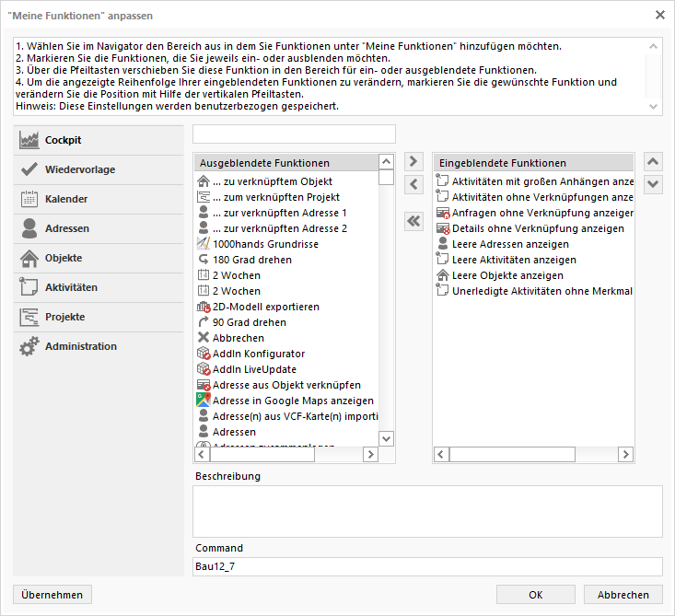675x616 pixels.
Task: Open the Objekte house icon section
Action: pos(29,258)
